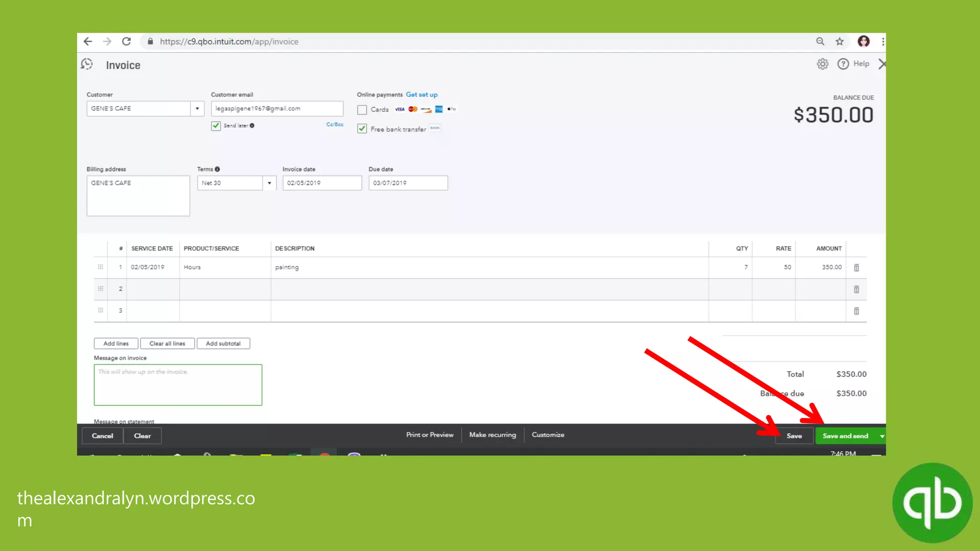
Task: Open invoice history clock icon
Action: tap(87, 64)
